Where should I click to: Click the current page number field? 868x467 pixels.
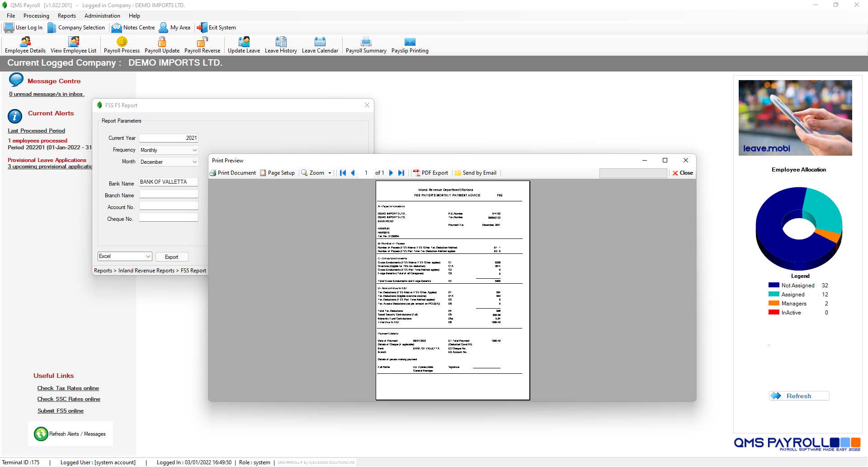pos(366,173)
